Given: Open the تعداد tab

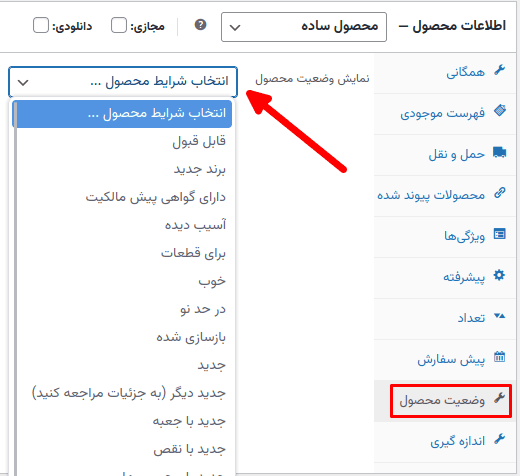Looking at the screenshot, I should point(445,319).
